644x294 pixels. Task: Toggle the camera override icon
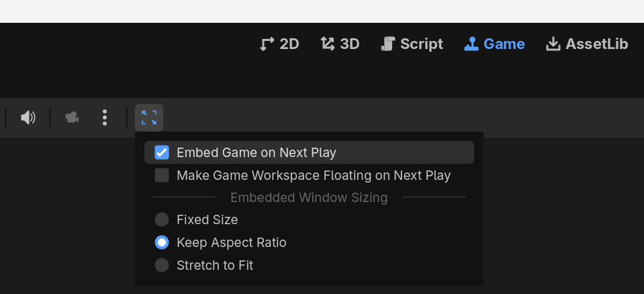click(x=72, y=118)
